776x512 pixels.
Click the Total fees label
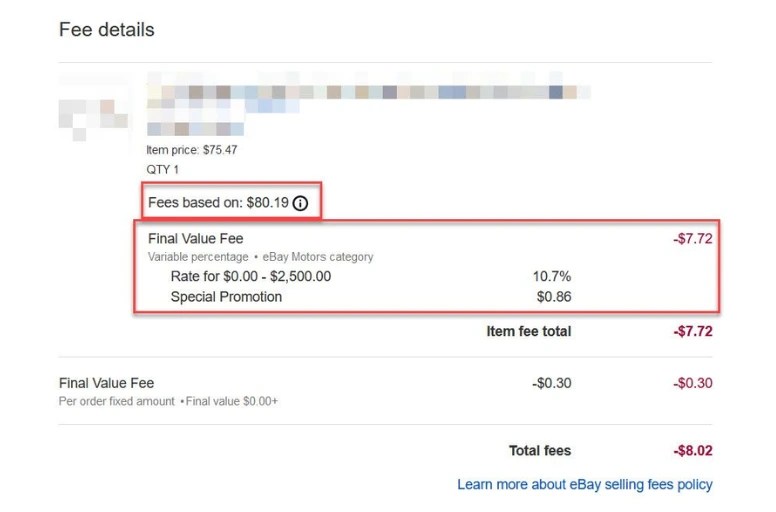(540, 451)
